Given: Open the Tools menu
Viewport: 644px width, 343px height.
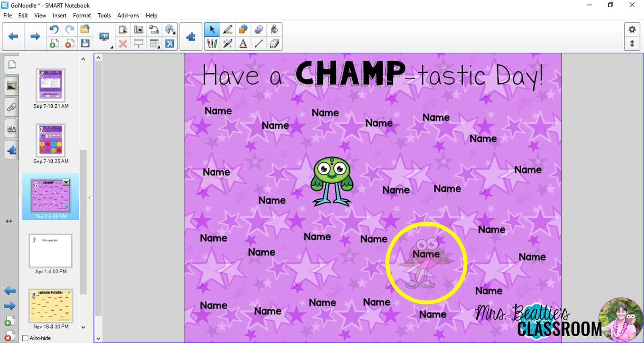Looking at the screenshot, I should tap(104, 15).
